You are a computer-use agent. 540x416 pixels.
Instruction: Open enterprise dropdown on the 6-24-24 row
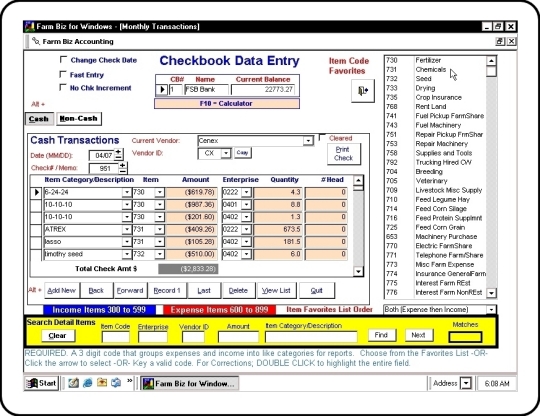246,192
